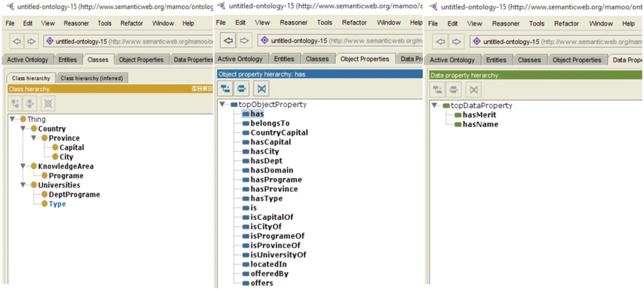Collapse the Province class node
This screenshot has width=644, height=290.
[34, 138]
